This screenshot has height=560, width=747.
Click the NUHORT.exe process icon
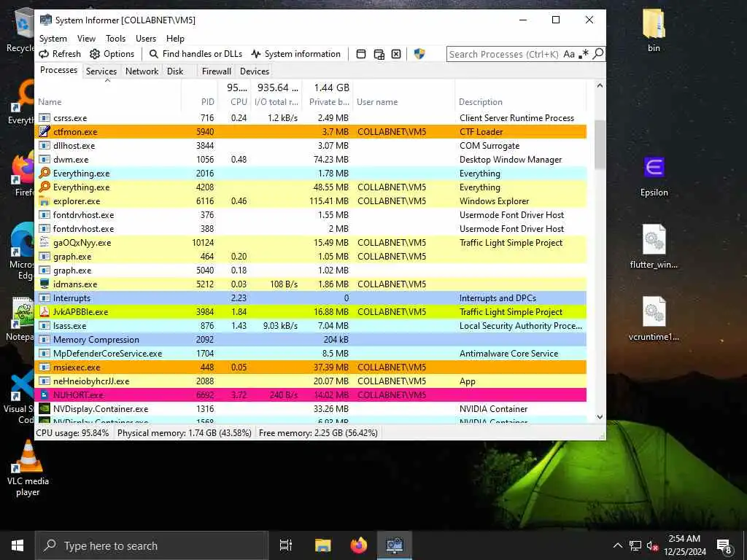(44, 394)
